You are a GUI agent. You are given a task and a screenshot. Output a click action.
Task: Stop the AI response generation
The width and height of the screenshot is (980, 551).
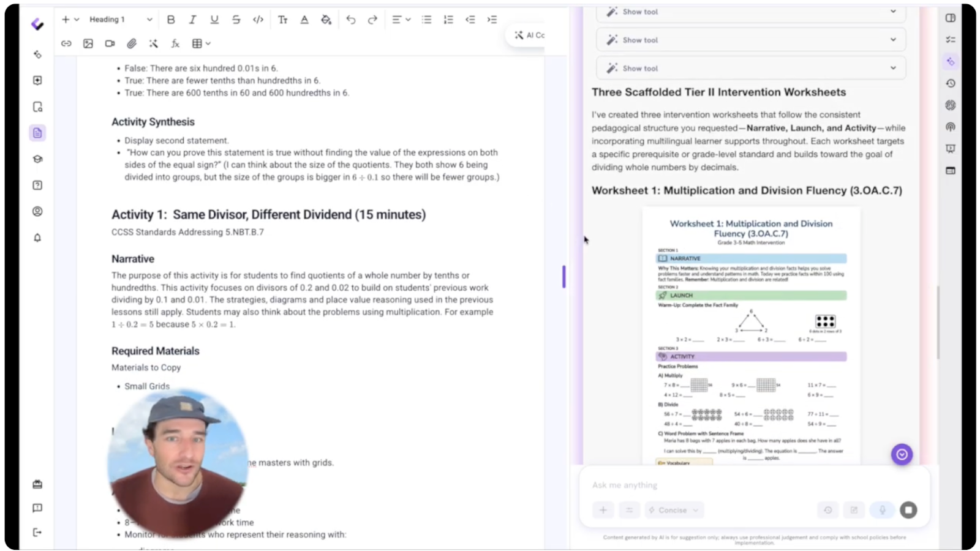(909, 509)
